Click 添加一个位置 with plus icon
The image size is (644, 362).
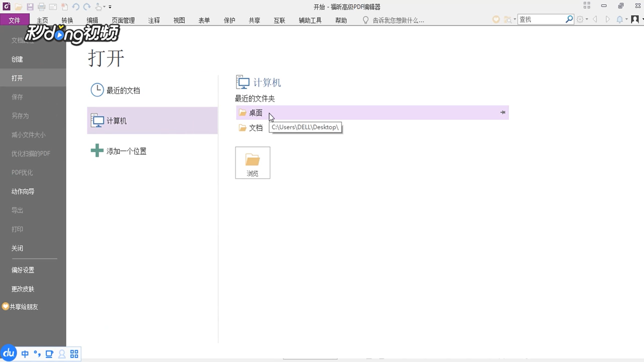pos(152,151)
